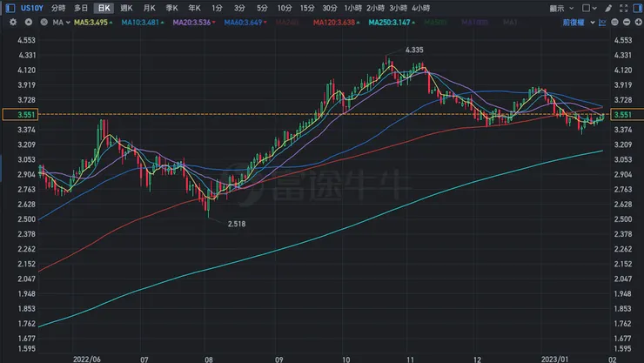Choose the 3分 interval

click(x=239, y=8)
